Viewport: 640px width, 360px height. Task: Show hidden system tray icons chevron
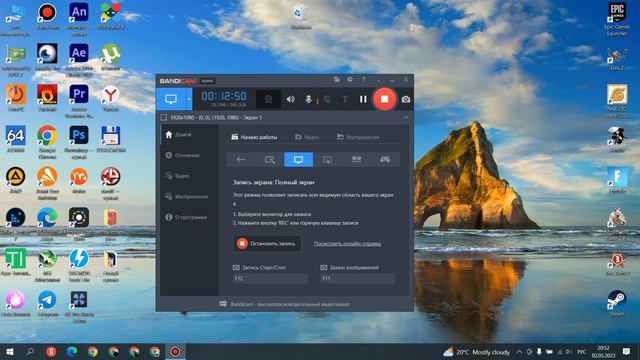tap(519, 352)
